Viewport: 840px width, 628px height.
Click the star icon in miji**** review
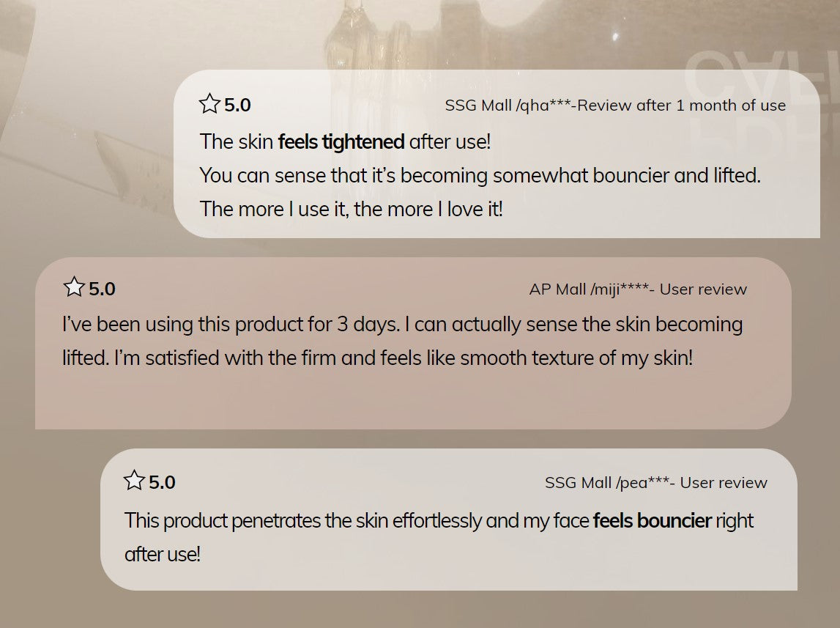74,287
